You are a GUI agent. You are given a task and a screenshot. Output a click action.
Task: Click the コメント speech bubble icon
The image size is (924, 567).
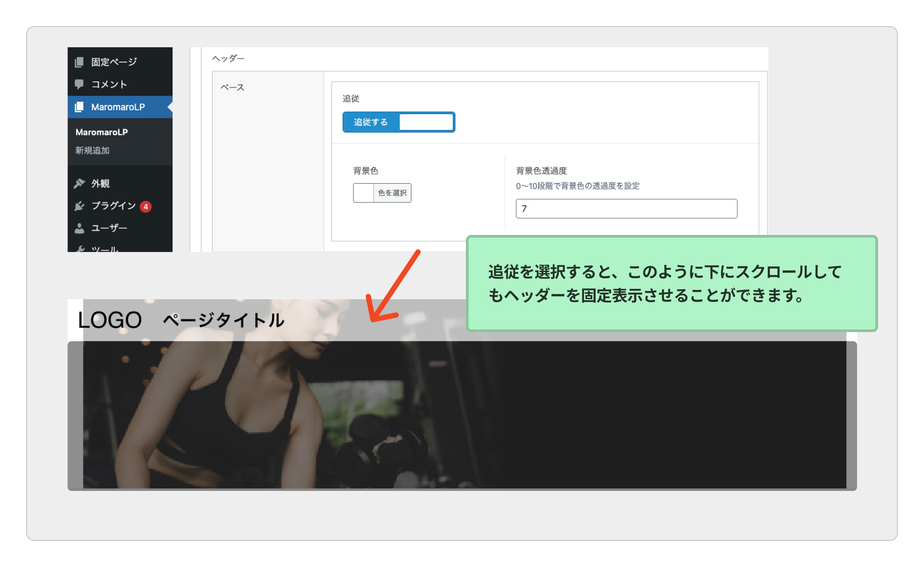79,84
